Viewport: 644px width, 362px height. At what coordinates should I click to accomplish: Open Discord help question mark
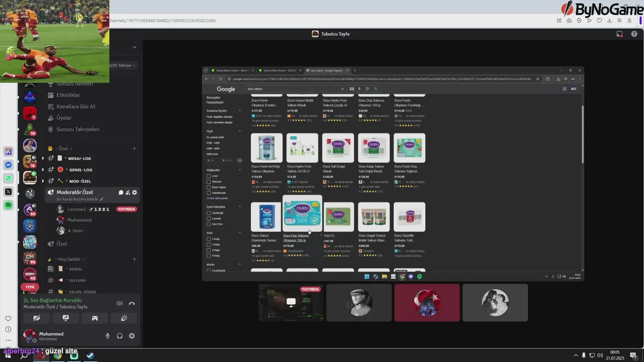634,34
